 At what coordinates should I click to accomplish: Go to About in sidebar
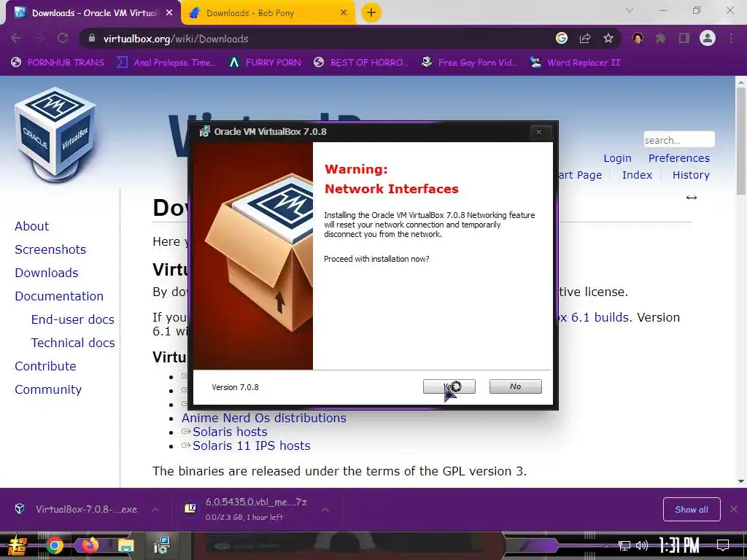click(31, 226)
